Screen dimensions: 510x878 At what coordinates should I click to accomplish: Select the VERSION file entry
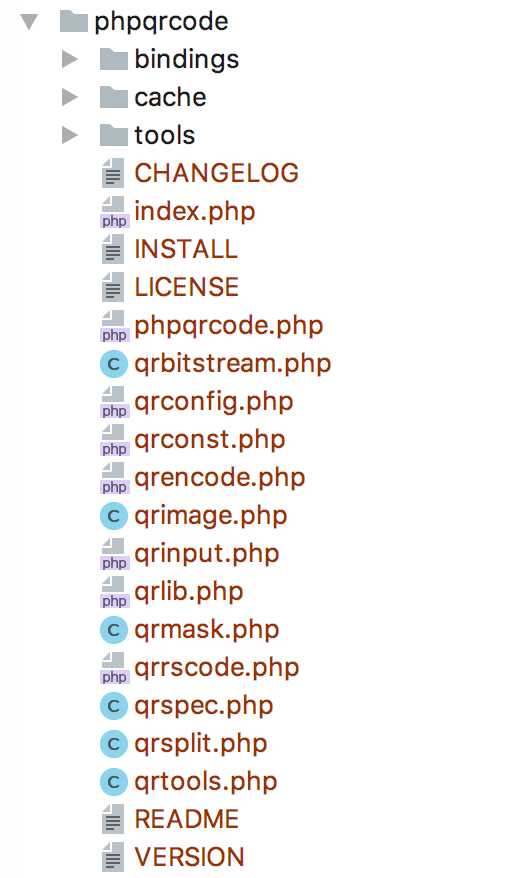point(189,857)
